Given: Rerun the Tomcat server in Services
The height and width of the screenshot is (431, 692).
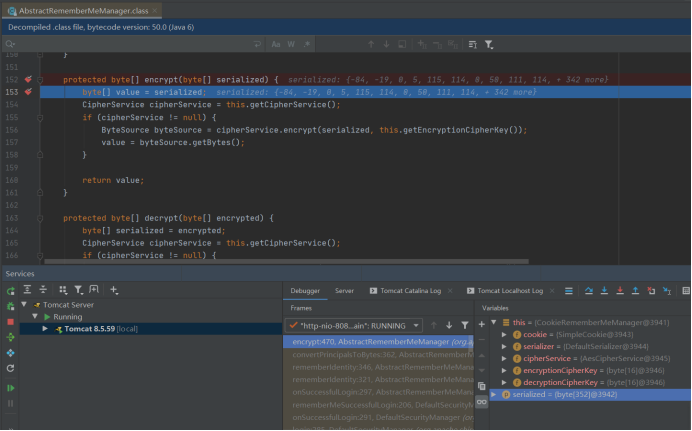Looking at the screenshot, I should click(11, 291).
